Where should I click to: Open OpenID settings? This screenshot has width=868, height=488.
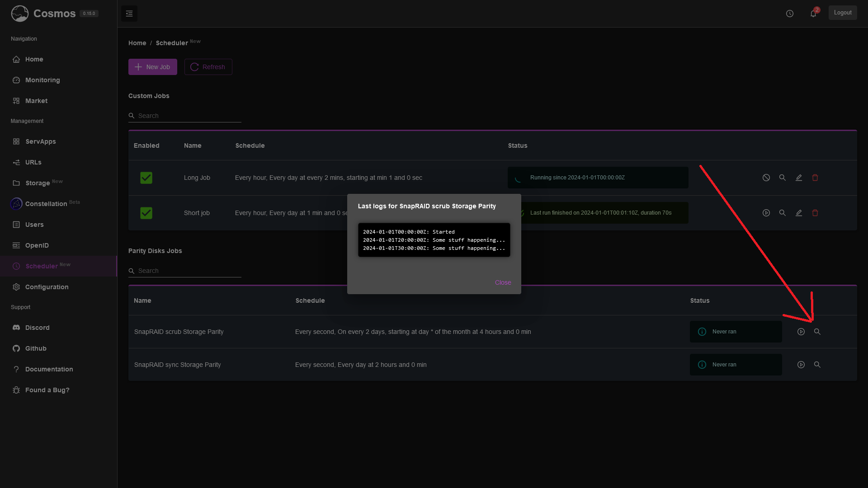pos(59,245)
